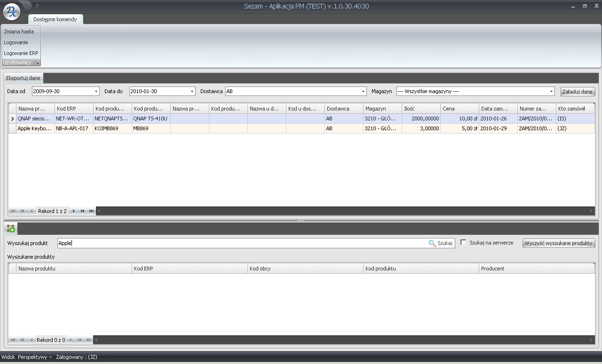Click the left arrow of the upper horizontal scrollbar
602x364 pixels.
tap(98, 211)
